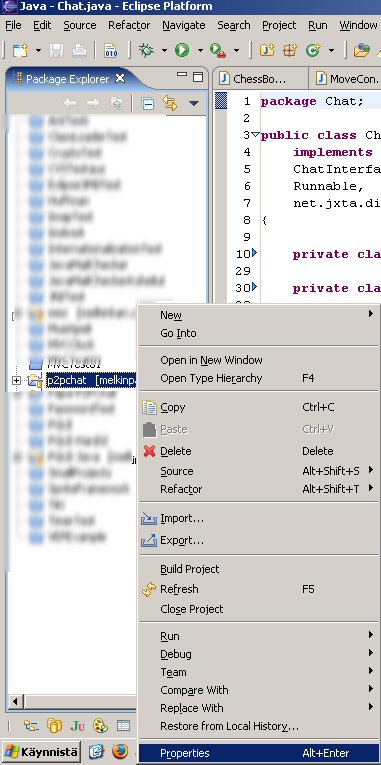Toggle Link with Editor icon

(170, 103)
